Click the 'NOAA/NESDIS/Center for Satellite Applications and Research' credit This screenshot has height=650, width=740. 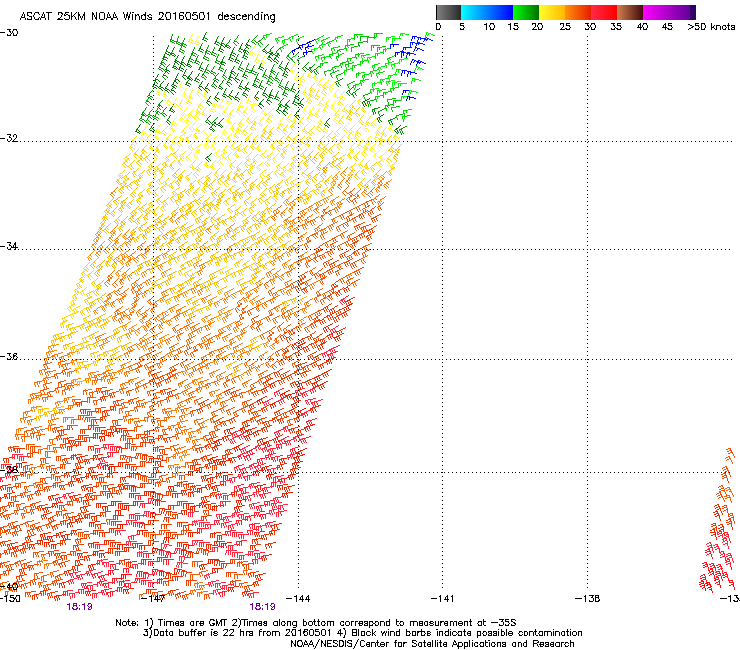coord(432,644)
